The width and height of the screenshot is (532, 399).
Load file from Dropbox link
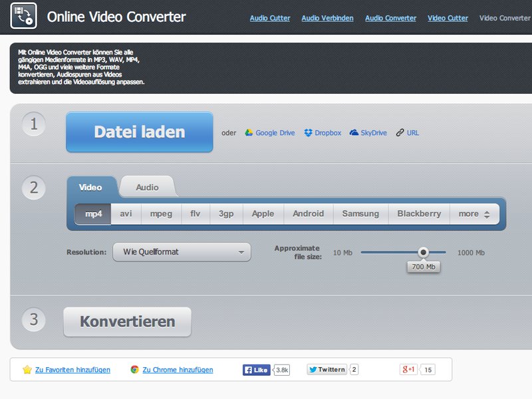328,133
